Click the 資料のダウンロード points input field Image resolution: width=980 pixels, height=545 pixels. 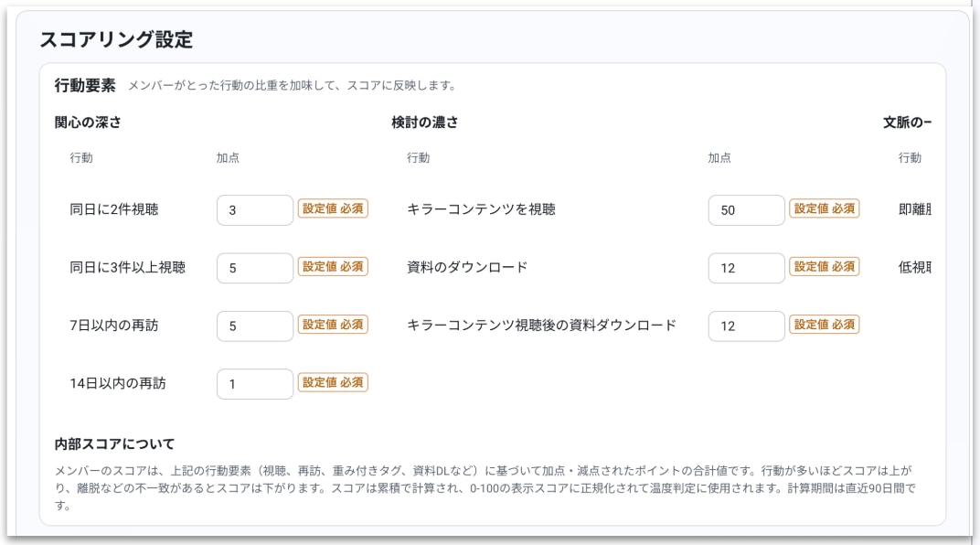(746, 268)
